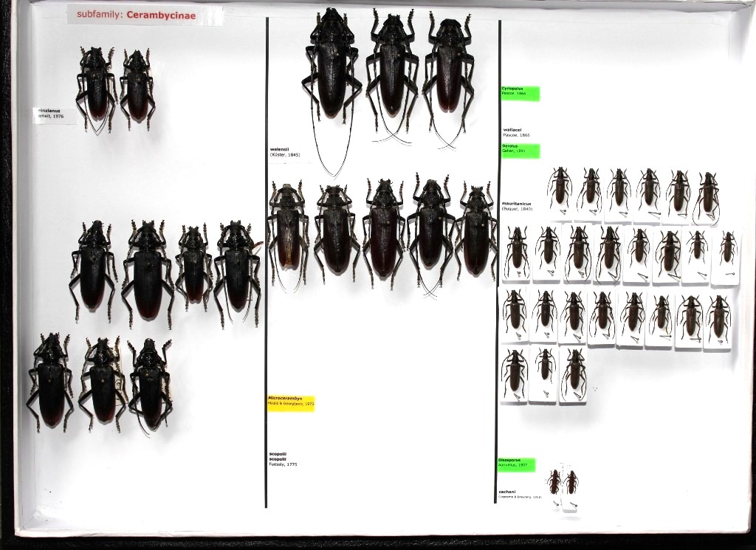Click the partially hidden 1976 species label at far left
Viewport: 756px width, 550px height.
coord(55,114)
